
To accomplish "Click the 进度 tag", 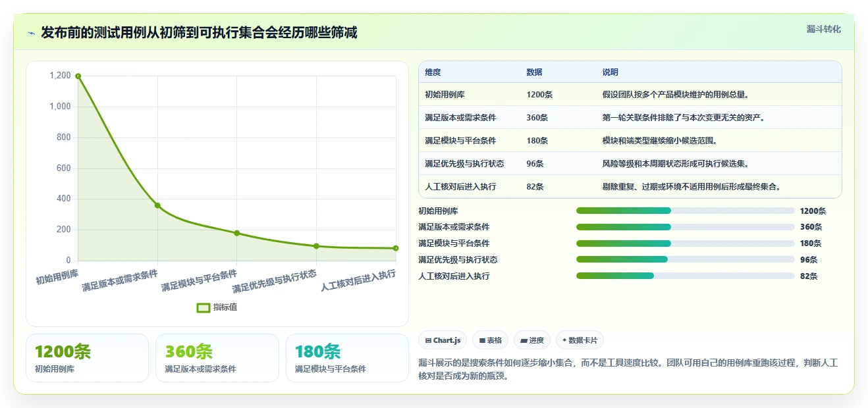I will (x=532, y=340).
